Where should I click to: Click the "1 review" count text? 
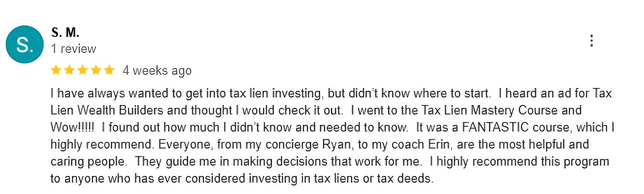73,48
